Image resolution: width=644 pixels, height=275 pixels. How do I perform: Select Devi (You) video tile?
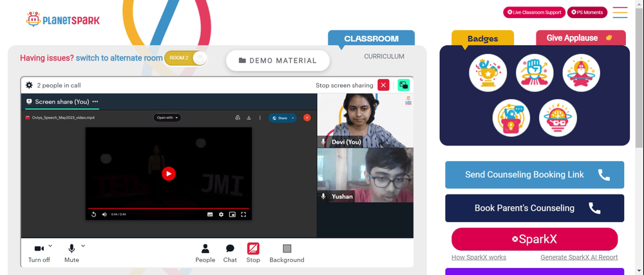(x=365, y=120)
